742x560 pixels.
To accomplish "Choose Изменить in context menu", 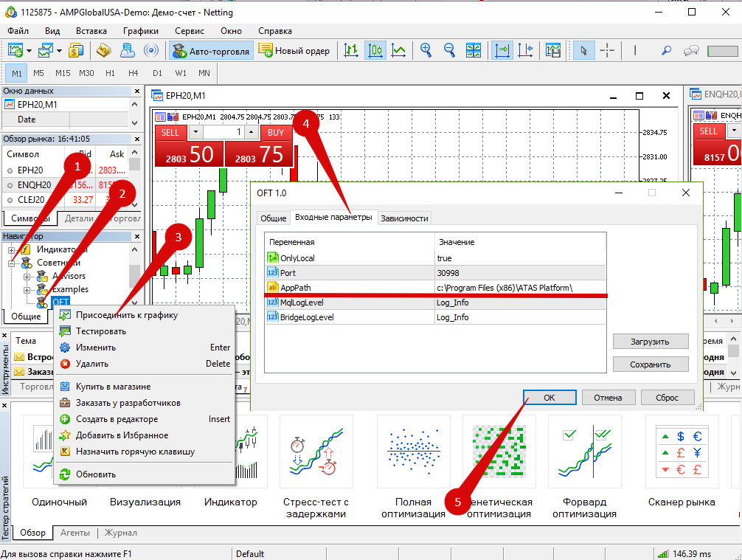I will [x=145, y=348].
